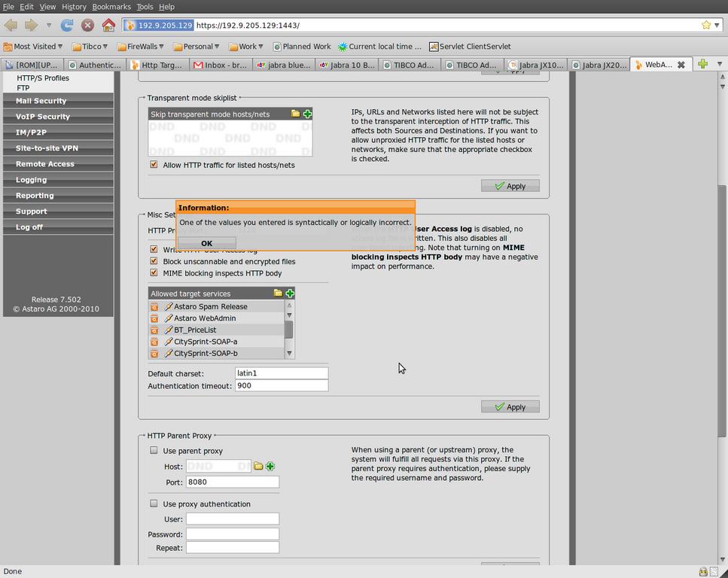Screen dimensions: 728x578
Task: Open the Bookmarks menu
Action: point(111,7)
